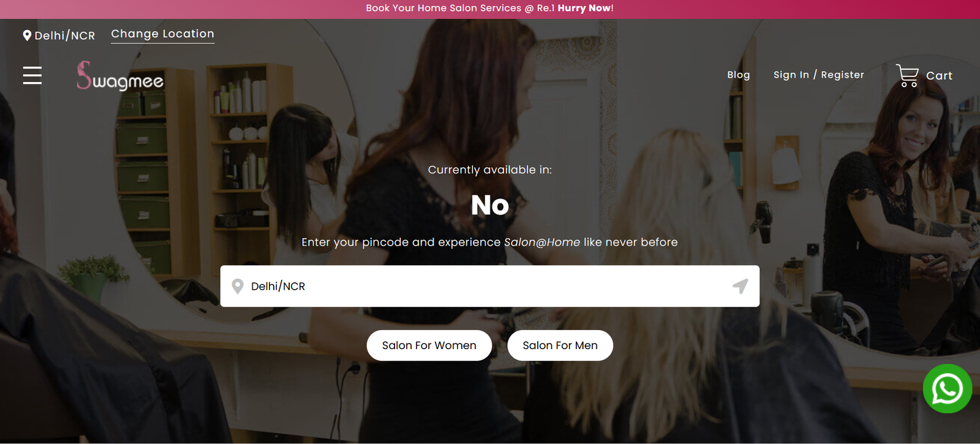Click Change Location link
The height and width of the screenshot is (444, 980).
pos(162,34)
